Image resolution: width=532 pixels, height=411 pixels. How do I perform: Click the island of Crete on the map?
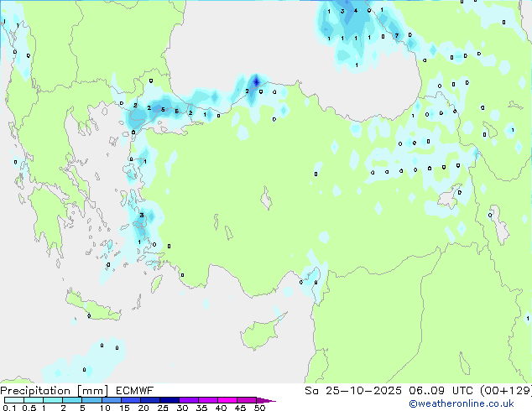pos(92,305)
